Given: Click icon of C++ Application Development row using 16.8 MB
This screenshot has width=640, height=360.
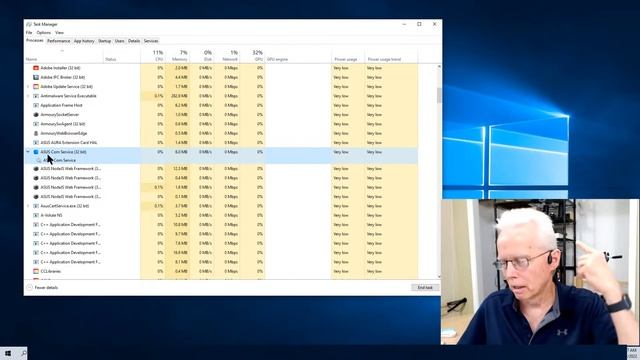Looking at the screenshot, I should pos(36,253).
